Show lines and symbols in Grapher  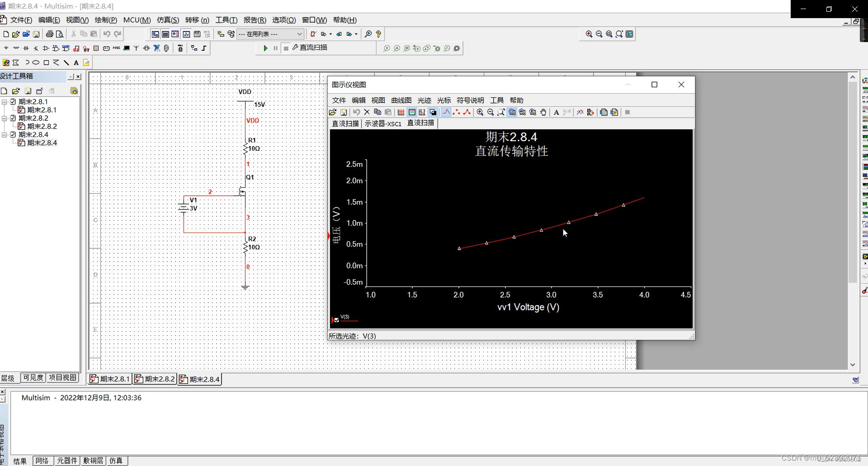pos(467,112)
